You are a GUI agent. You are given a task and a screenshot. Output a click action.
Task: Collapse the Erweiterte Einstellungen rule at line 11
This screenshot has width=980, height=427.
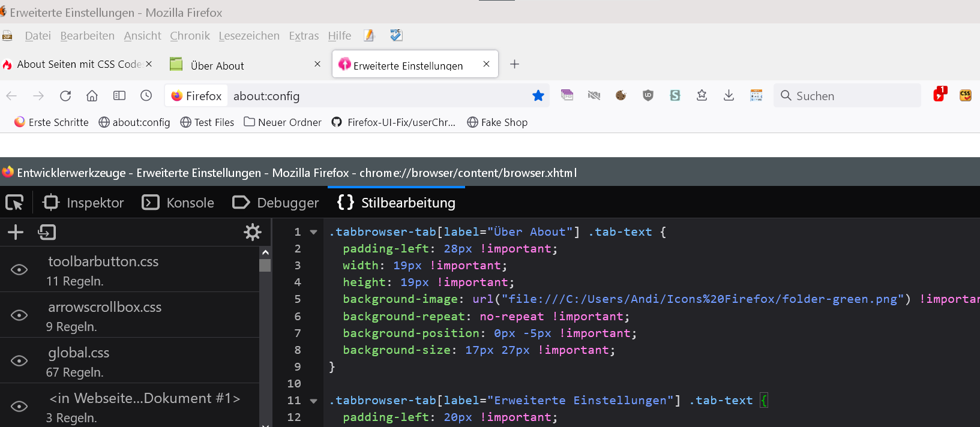(313, 401)
